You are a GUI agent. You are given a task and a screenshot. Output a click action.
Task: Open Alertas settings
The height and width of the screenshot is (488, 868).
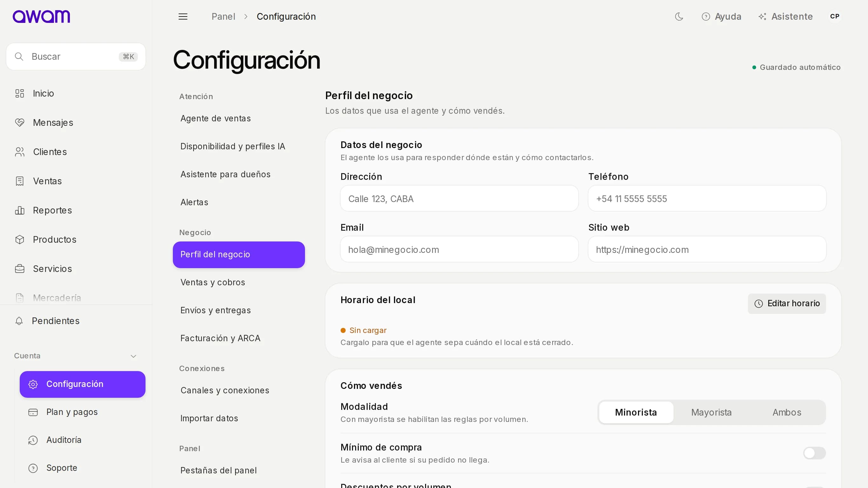239,203
